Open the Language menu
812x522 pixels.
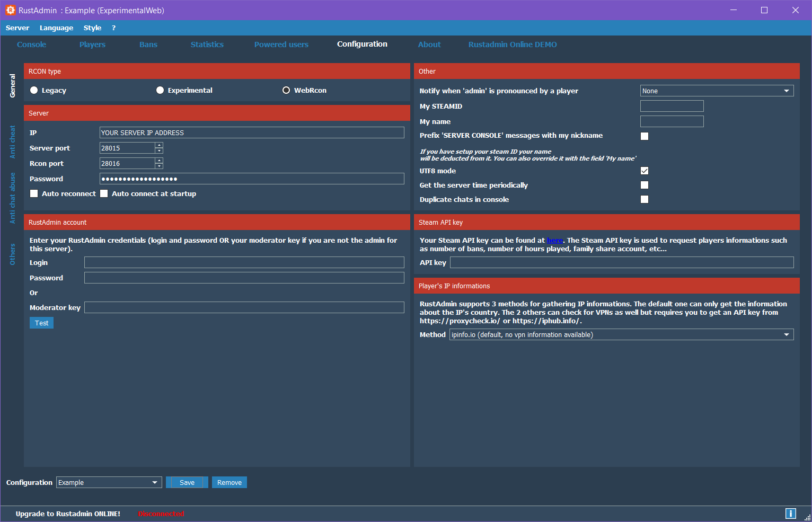click(x=56, y=28)
